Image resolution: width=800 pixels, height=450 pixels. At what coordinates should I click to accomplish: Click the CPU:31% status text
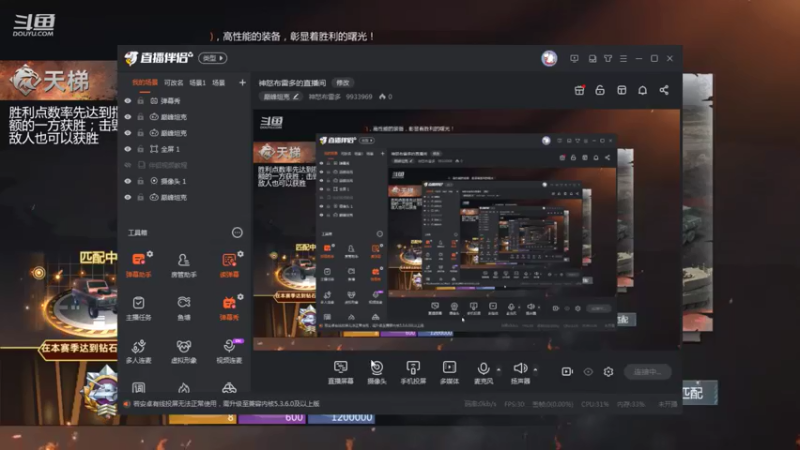point(595,404)
